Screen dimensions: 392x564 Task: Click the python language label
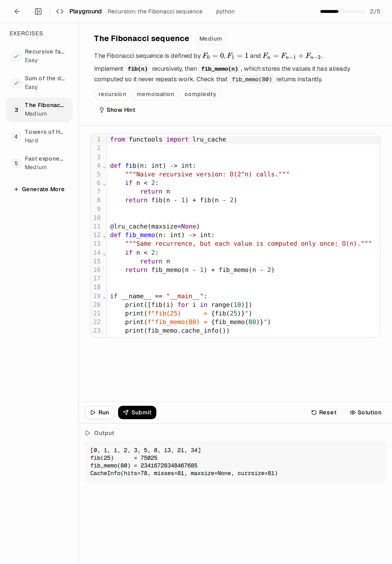tap(225, 11)
